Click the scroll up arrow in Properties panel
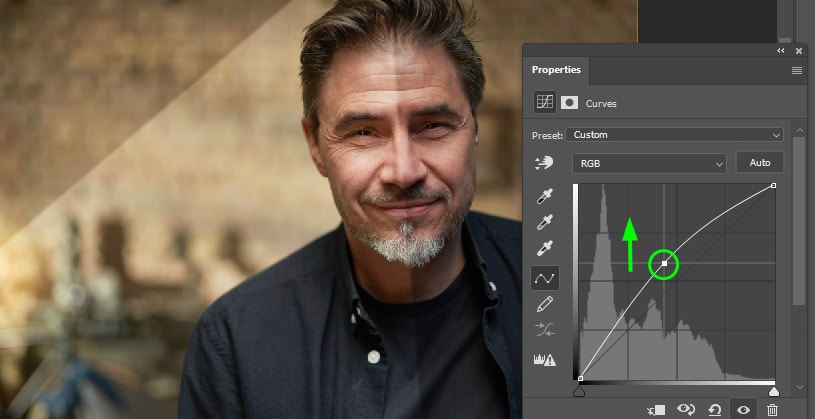This screenshot has height=419, width=815. (x=799, y=129)
